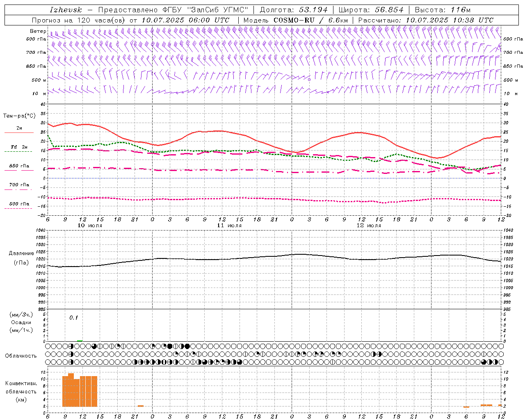525x420 pixels.
Task: Click left 40 tick on temperature axis
Action: point(42,104)
